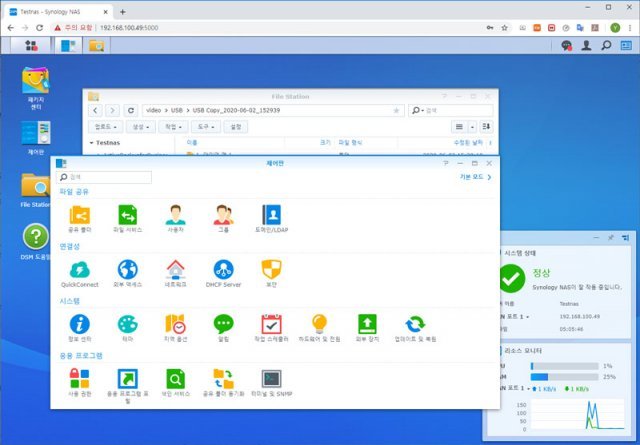Expand the 업로드 dropdown in File Station
640x445 pixels.
point(106,127)
